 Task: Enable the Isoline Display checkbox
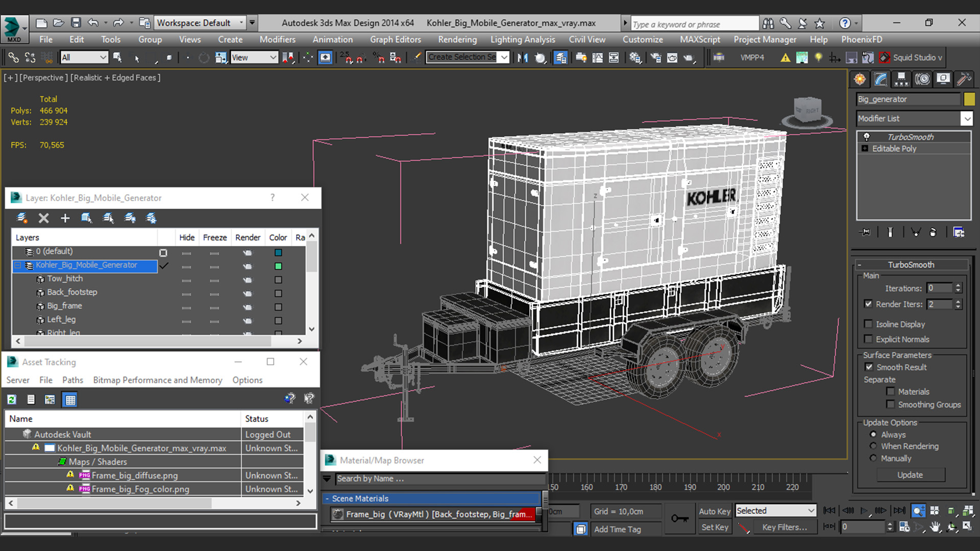(868, 324)
